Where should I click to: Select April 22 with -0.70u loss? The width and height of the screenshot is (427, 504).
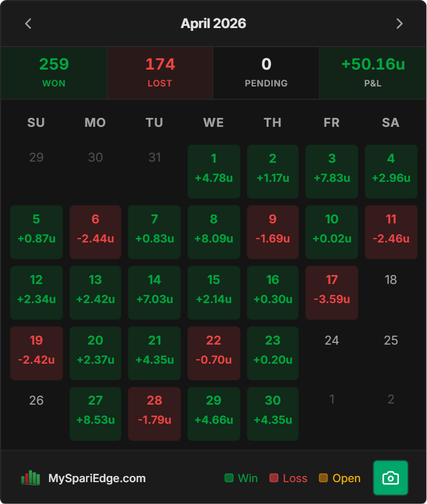coord(213,353)
